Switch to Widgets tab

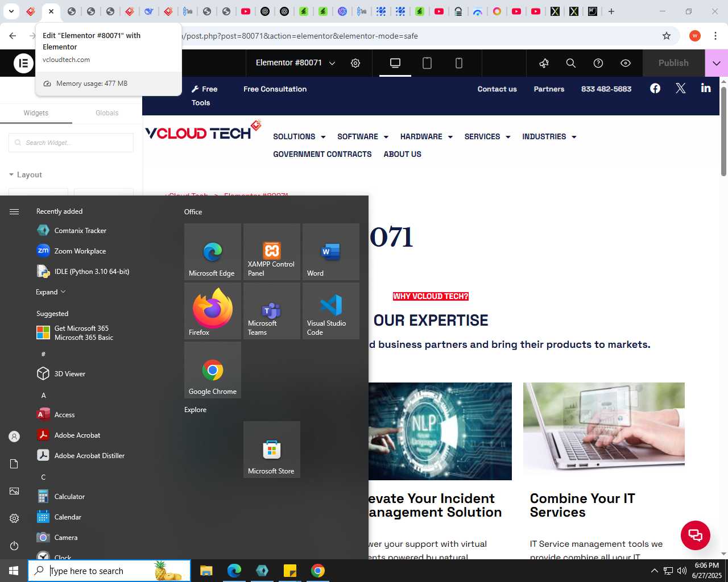click(36, 113)
